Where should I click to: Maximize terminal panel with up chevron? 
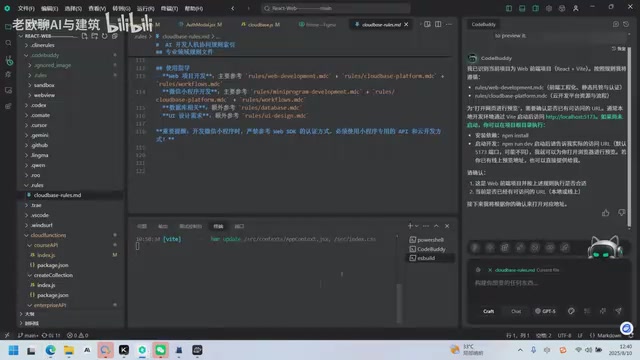(x=436, y=226)
